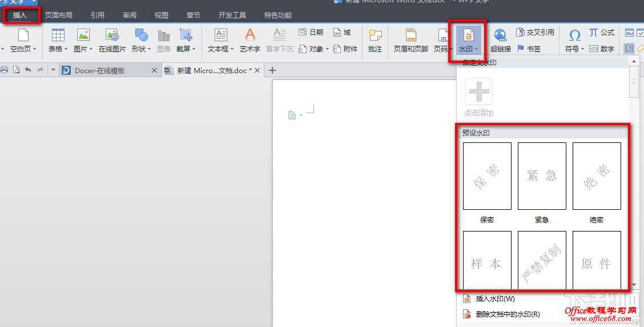
Task: Expand the 空白页 dropdown arrow
Action: coord(34,49)
